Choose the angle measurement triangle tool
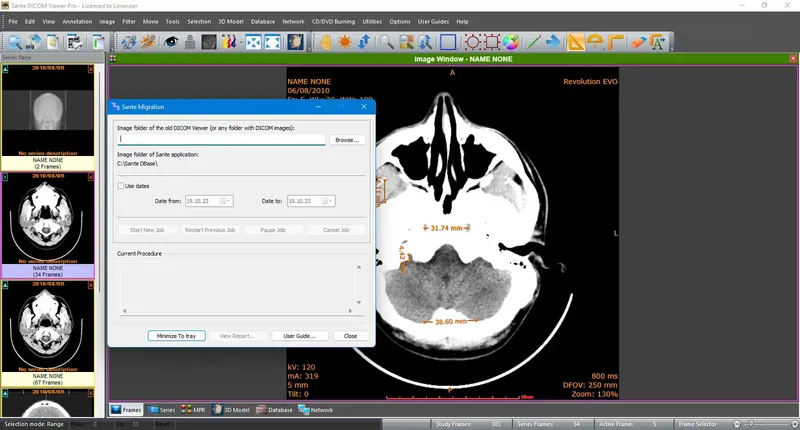The width and height of the screenshot is (800, 430). pyautogui.click(x=576, y=42)
